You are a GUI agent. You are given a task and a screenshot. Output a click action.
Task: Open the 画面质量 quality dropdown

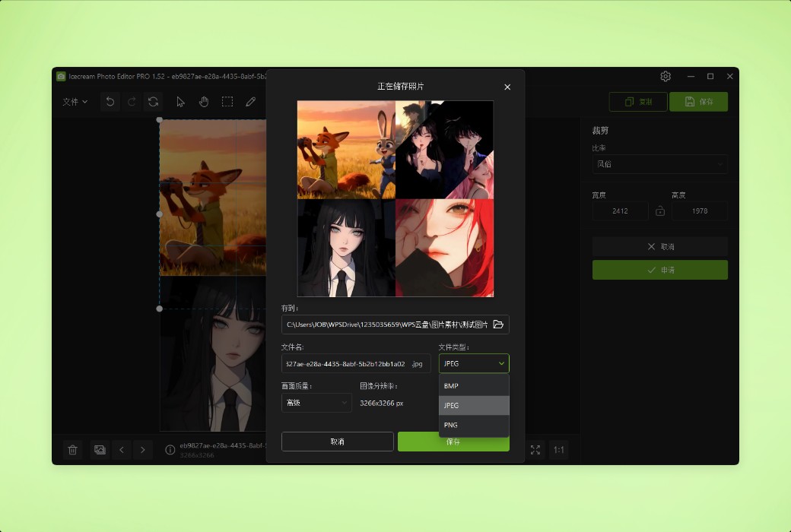[x=316, y=402]
